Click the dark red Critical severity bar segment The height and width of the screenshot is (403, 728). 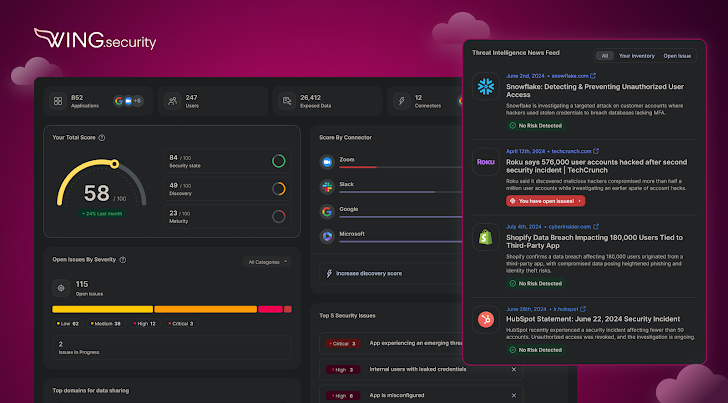288,309
